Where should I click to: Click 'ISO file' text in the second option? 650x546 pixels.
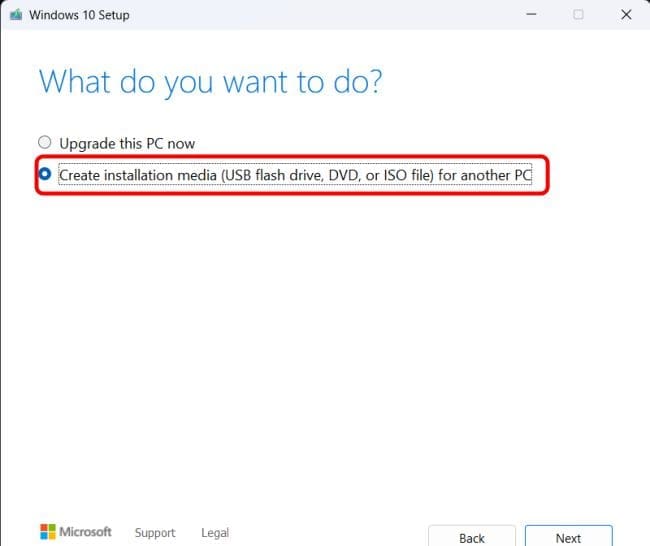[400, 175]
